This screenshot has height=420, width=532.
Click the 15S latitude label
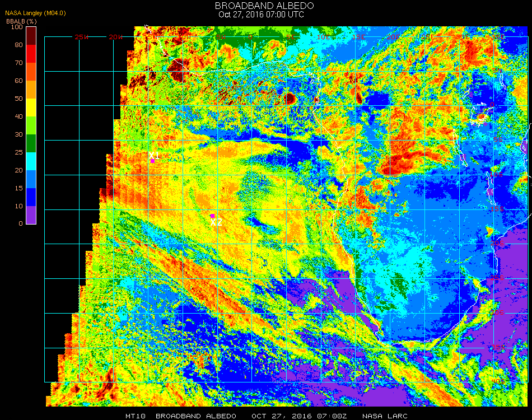click(x=497, y=209)
